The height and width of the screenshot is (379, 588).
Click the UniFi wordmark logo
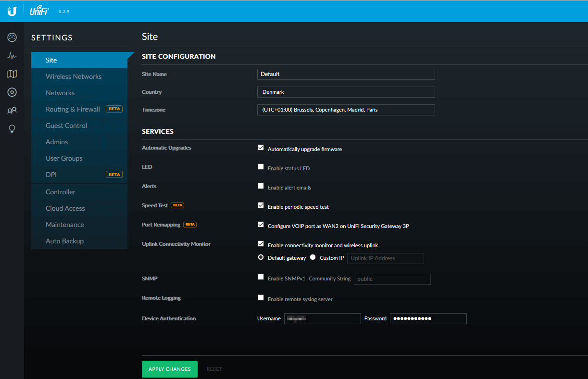point(39,11)
